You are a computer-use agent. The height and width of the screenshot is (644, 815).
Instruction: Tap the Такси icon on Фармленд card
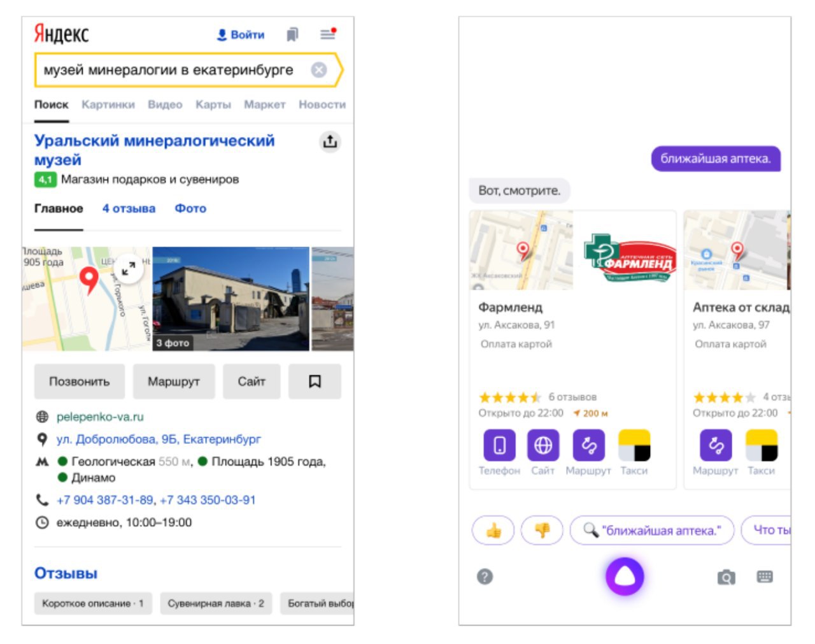tap(634, 445)
